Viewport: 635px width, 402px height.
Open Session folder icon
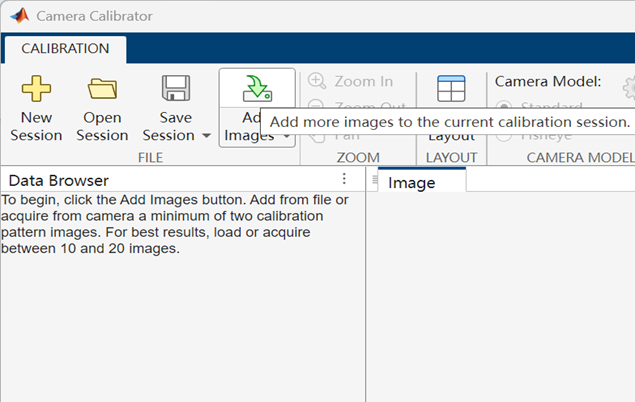tap(102, 89)
